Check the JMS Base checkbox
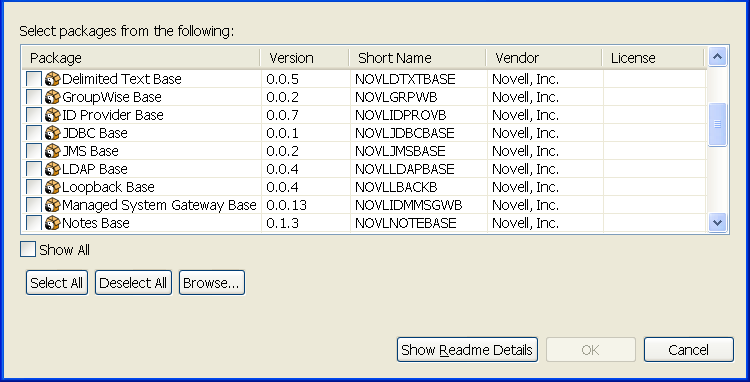The height and width of the screenshot is (382, 750). tap(33, 151)
